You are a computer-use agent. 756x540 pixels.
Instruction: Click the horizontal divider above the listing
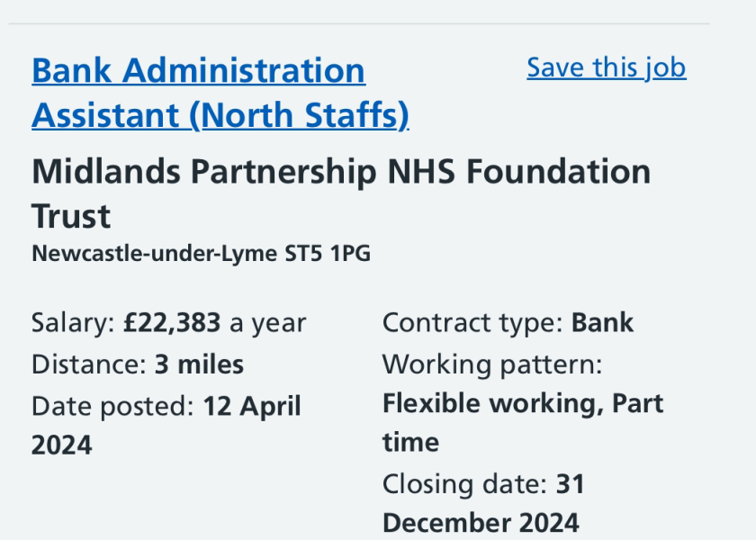click(360, 24)
